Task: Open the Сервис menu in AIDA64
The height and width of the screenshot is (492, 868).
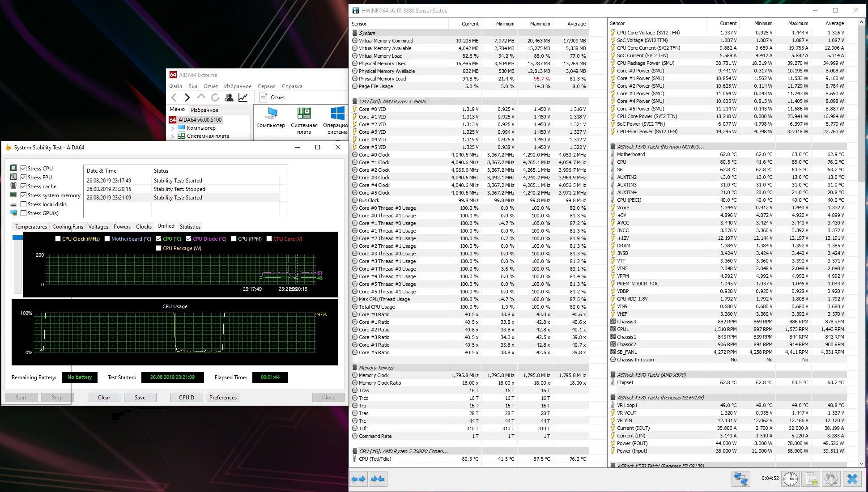Action: [266, 86]
